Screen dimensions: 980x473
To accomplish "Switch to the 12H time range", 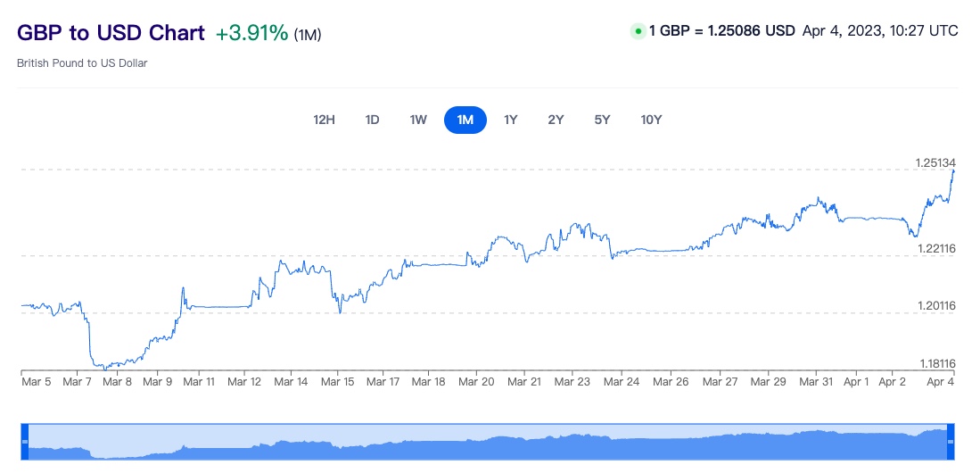I will click(x=324, y=120).
